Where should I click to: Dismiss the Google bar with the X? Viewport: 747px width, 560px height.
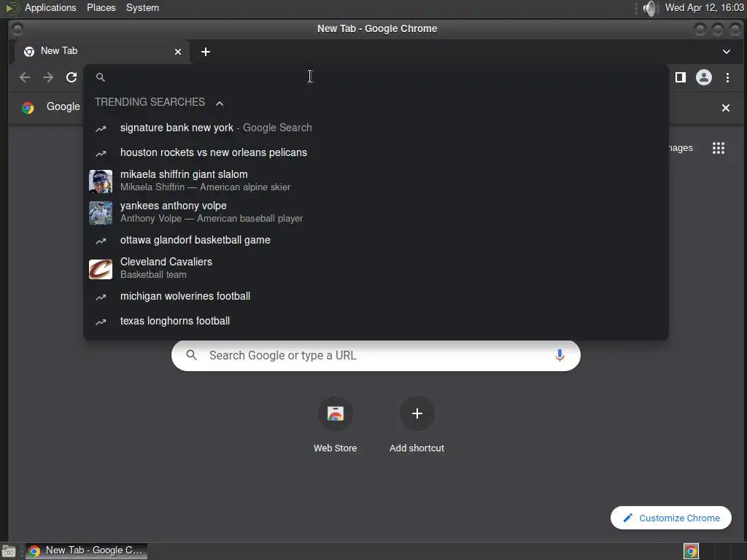point(726,108)
